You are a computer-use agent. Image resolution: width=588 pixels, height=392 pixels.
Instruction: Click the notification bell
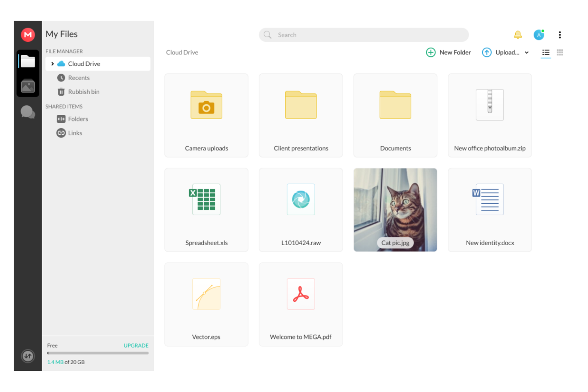pyautogui.click(x=518, y=35)
